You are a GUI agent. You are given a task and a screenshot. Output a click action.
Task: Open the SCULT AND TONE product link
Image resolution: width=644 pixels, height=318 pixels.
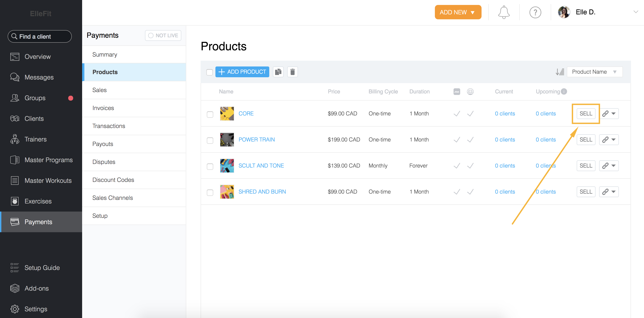point(261,166)
